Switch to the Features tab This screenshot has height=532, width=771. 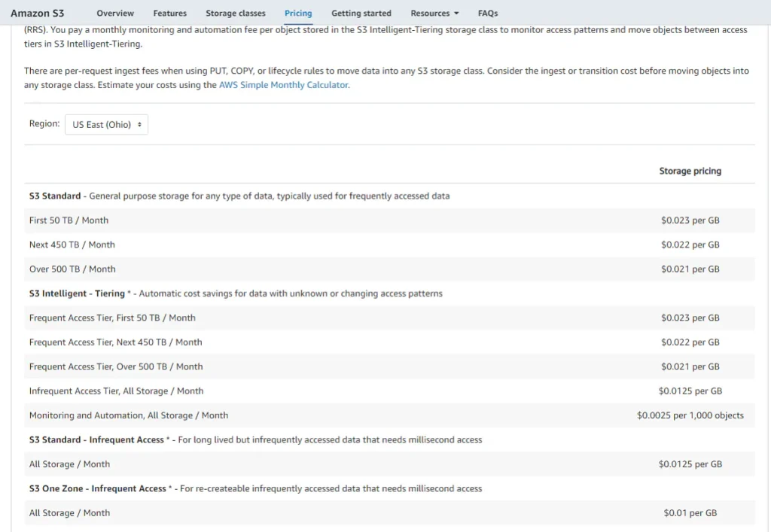169,14
